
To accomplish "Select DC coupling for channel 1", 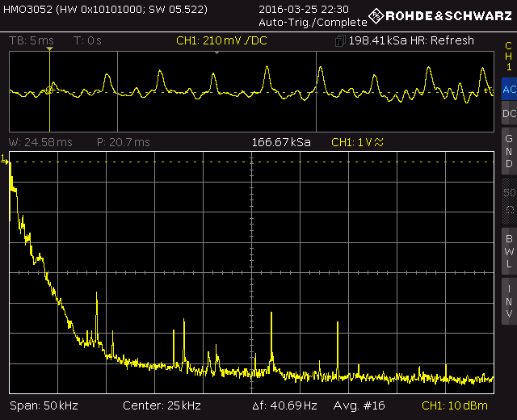I will click(508, 115).
